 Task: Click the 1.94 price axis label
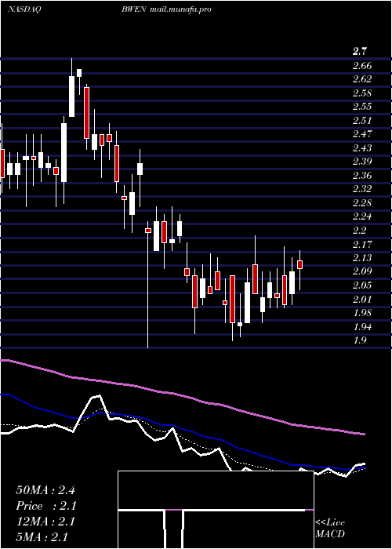click(x=362, y=326)
